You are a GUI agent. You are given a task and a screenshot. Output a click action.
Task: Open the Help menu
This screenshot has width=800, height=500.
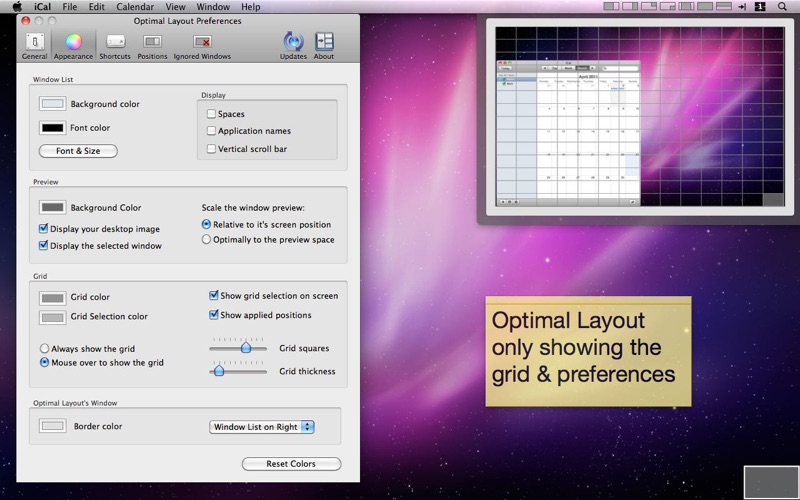251,7
